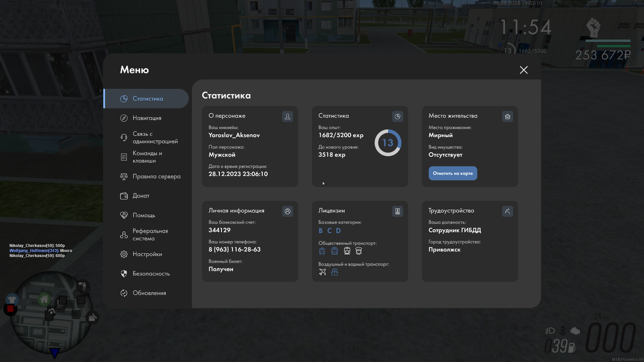Click the speedometer gauge icon
644x362 pixels.
coord(597,317)
